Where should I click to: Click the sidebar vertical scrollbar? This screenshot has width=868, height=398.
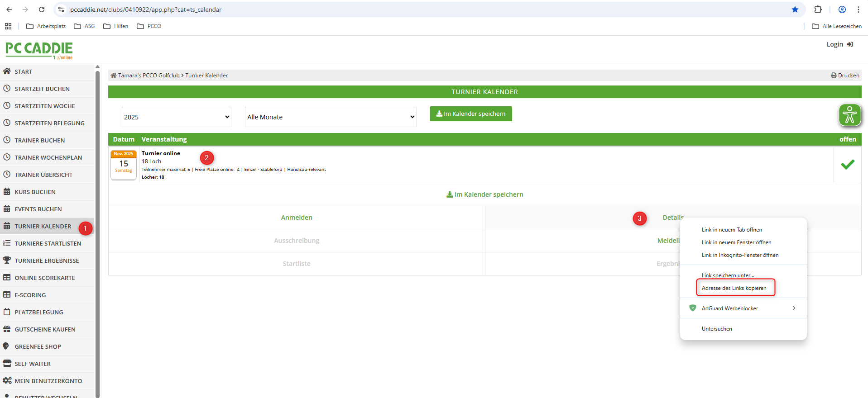pyautogui.click(x=97, y=226)
